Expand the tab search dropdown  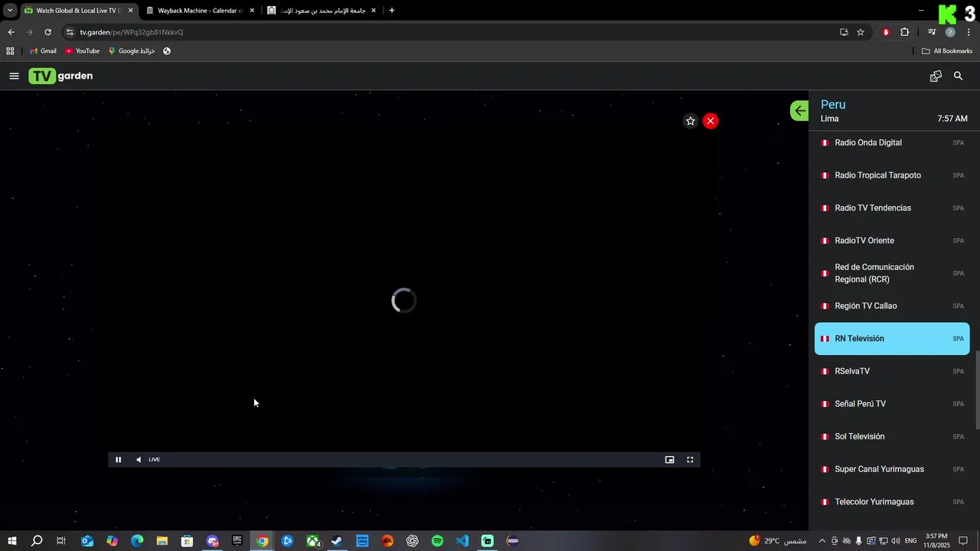[x=10, y=11]
